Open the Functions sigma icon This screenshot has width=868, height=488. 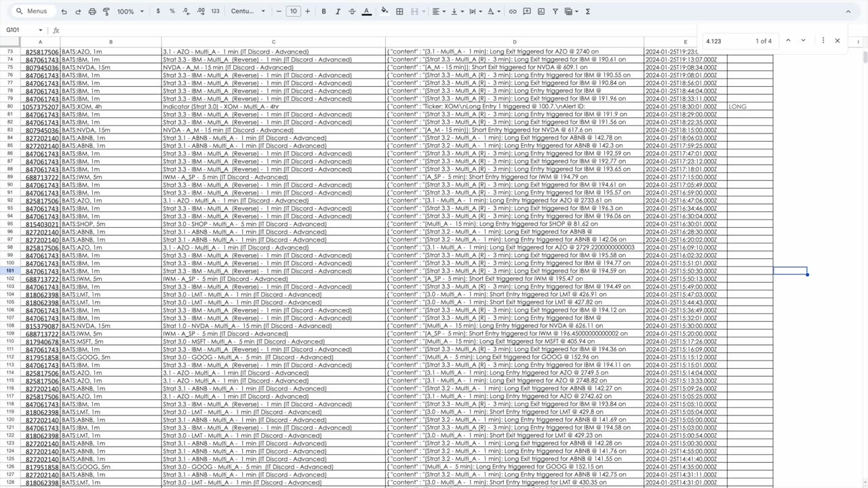[587, 12]
